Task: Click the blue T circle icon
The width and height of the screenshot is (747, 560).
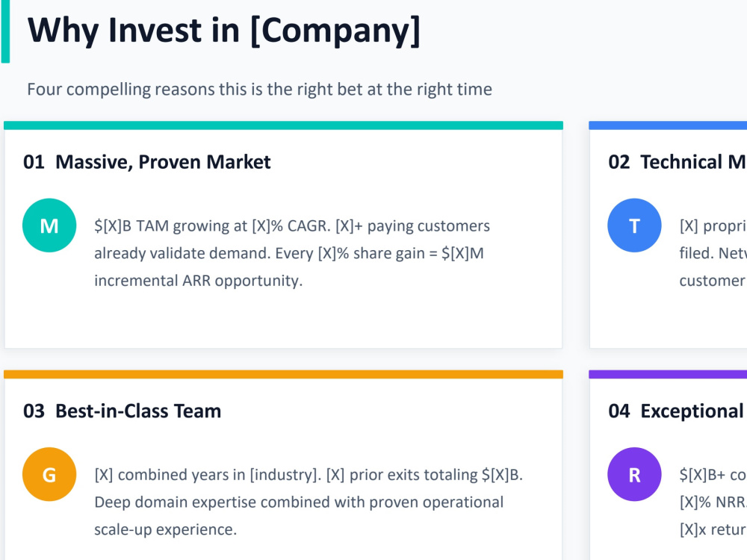Action: pos(634,225)
